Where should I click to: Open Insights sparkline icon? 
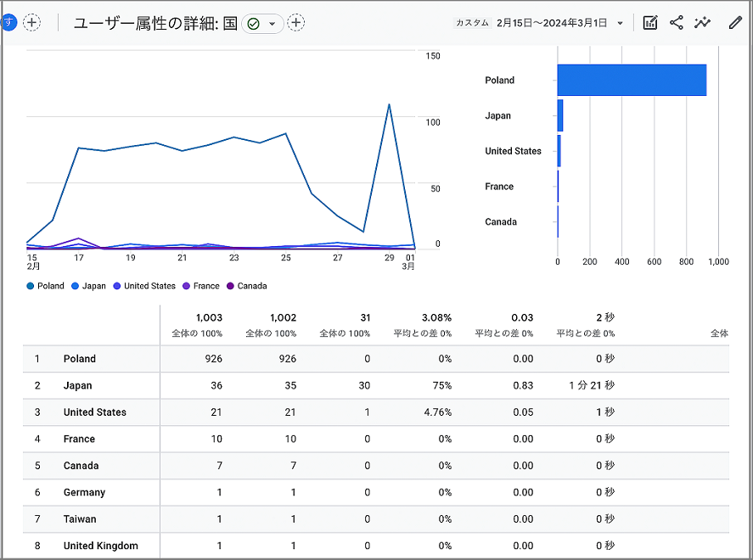[x=702, y=23]
